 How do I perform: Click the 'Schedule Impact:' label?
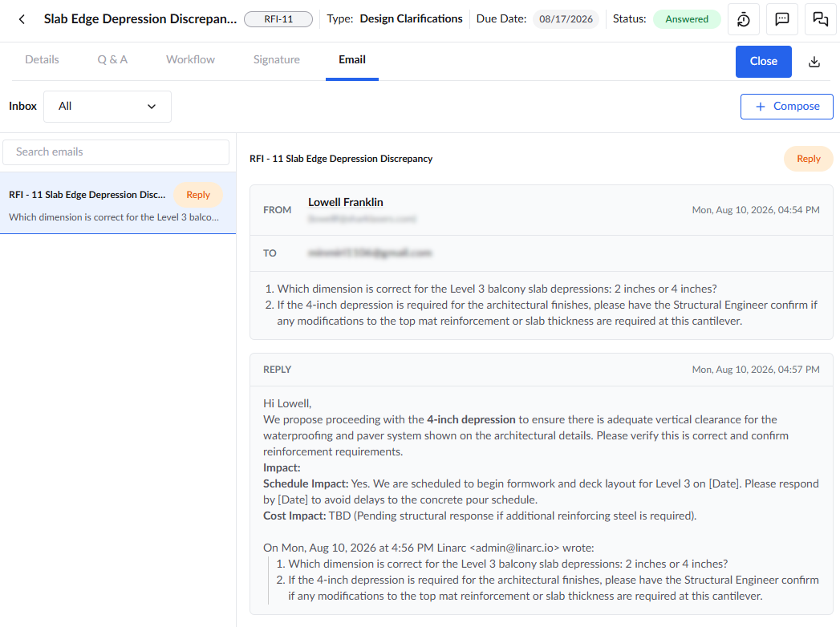tap(306, 484)
